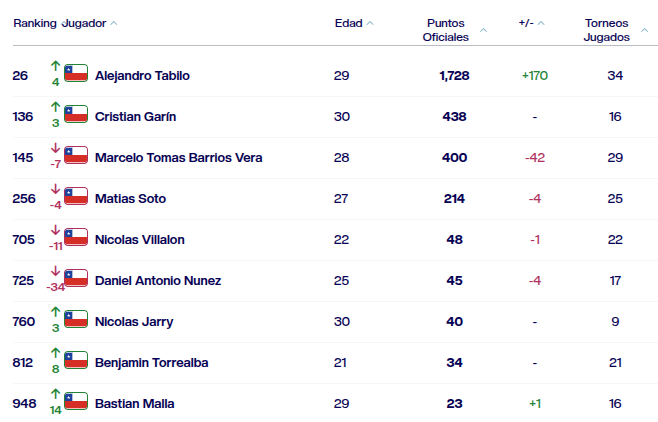Click flag icon next to Nicolas Jarry
The height and width of the screenshot is (422, 658).
click(76, 319)
